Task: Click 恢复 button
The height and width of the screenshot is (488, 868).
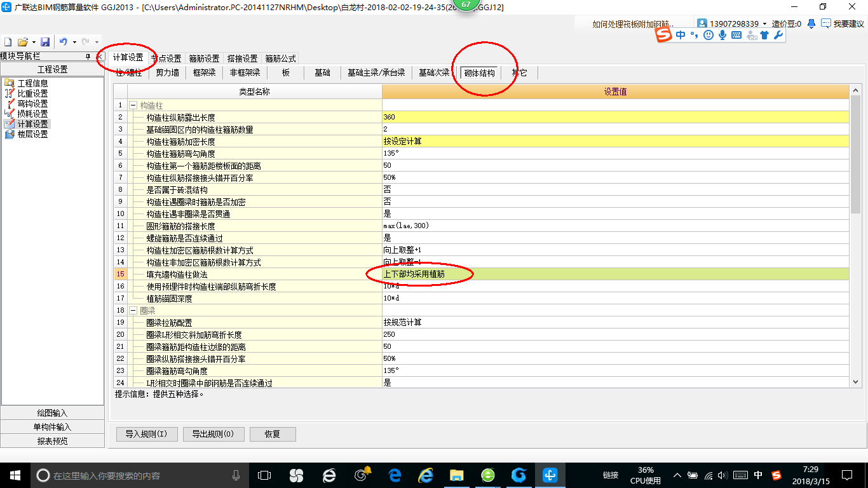Action: [273, 435]
